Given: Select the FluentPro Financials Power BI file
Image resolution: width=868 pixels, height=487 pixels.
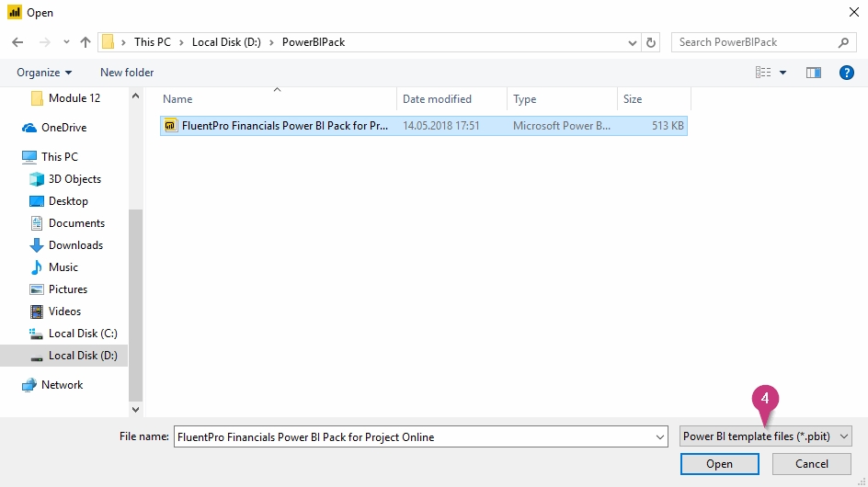Looking at the screenshot, I should [x=424, y=126].
